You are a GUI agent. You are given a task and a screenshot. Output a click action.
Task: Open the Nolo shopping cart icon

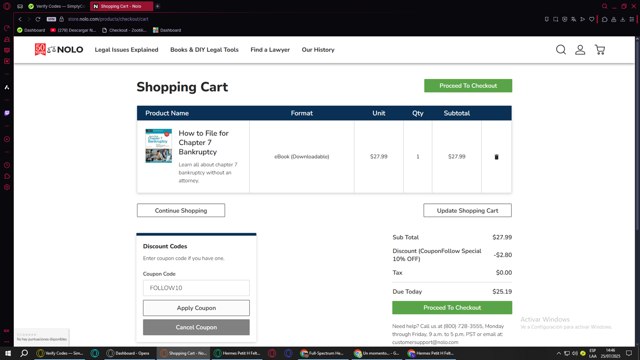(600, 50)
